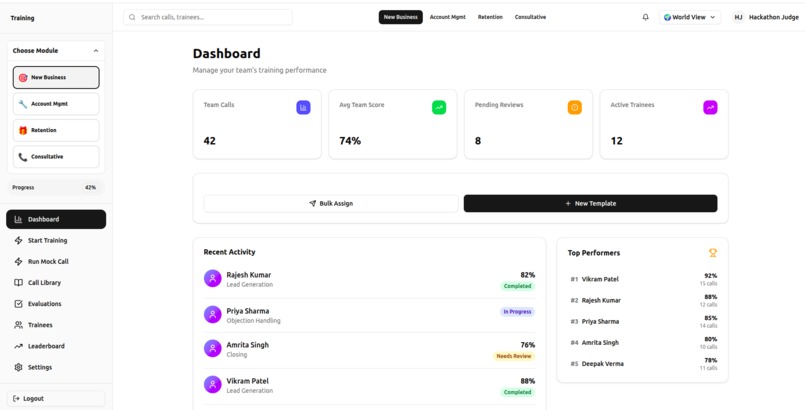Click the search calls, trainees field
The image size is (806, 410).
click(x=208, y=17)
